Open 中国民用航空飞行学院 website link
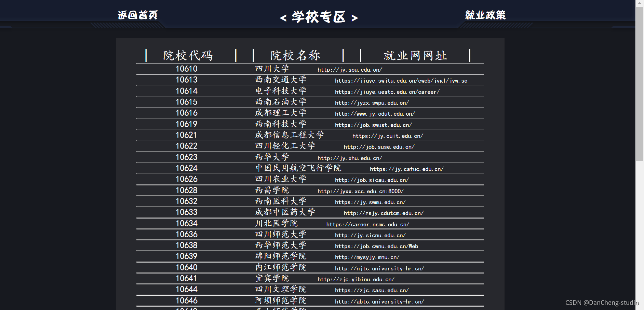Screen dimensions: 644x310 [406, 169]
